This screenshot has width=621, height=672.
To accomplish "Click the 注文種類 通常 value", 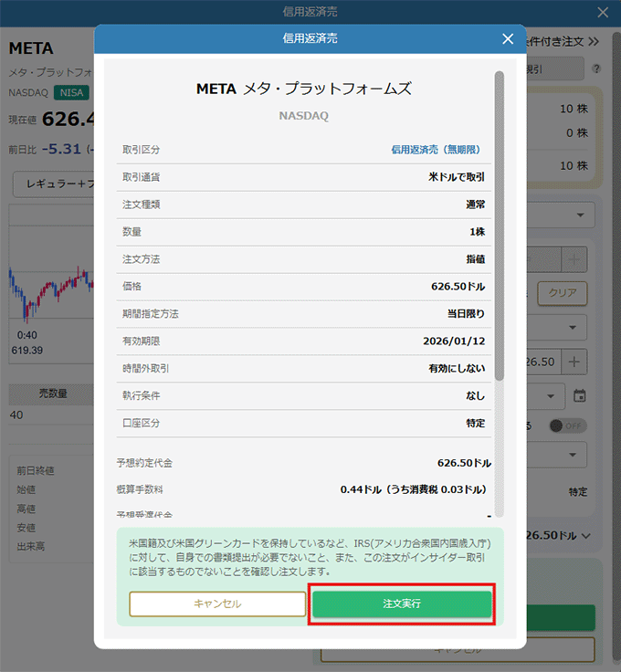I will pyautogui.click(x=475, y=205).
